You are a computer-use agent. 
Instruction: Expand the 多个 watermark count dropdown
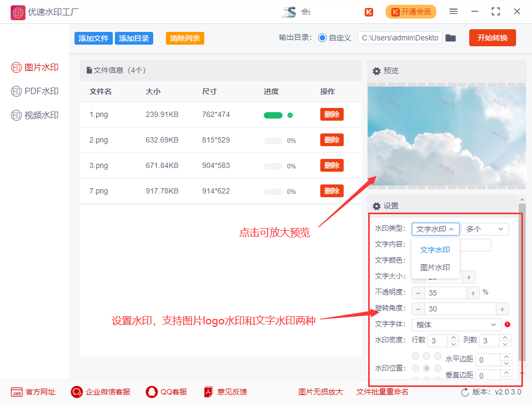tap(485, 229)
